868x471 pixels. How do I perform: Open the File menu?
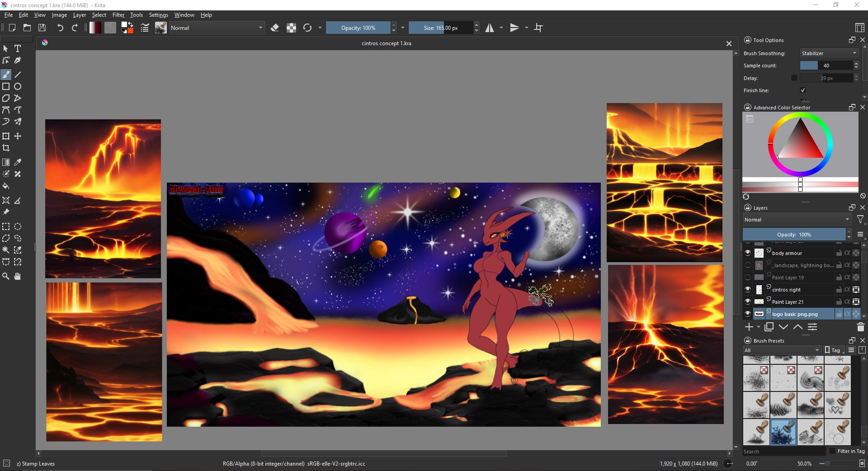click(9, 15)
